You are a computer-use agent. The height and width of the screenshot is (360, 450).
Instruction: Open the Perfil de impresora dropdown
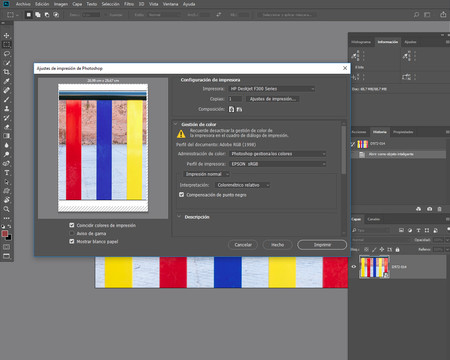pyautogui.click(x=277, y=164)
